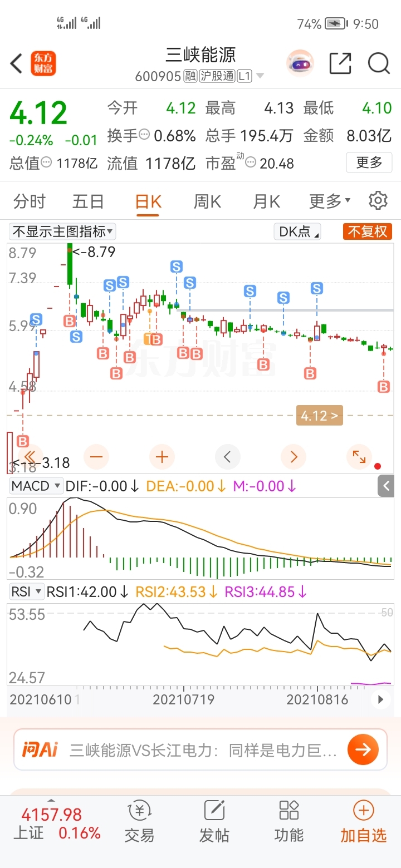Image resolution: width=401 pixels, height=868 pixels.
Task: Tap the 问Ai logo
Action: tap(40, 749)
